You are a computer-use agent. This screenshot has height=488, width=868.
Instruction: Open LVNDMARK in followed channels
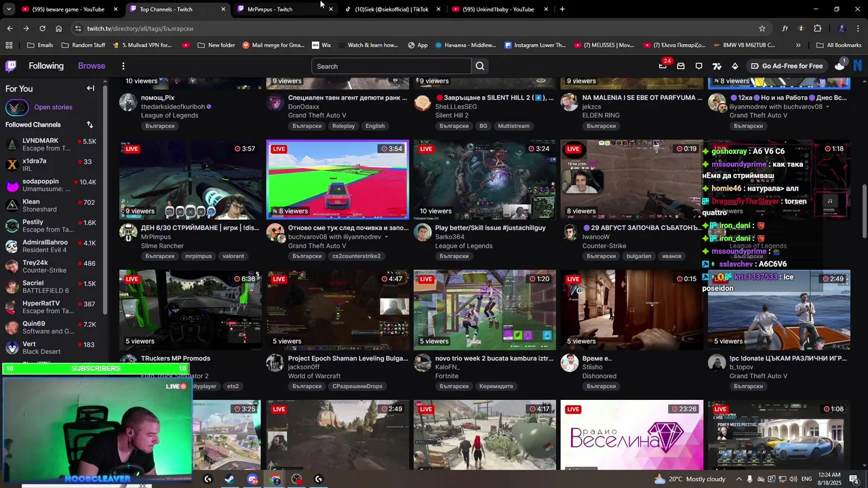click(52, 144)
